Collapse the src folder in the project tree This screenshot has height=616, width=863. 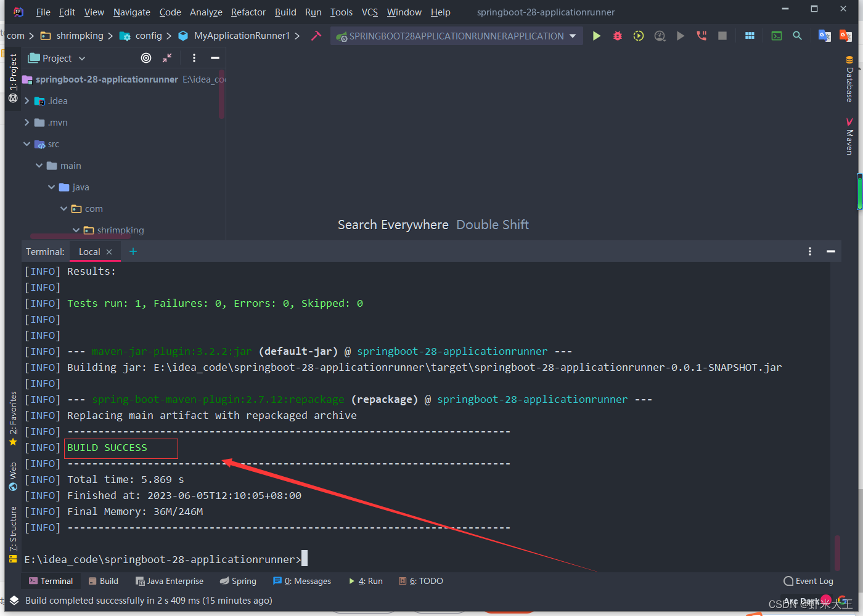point(27,144)
